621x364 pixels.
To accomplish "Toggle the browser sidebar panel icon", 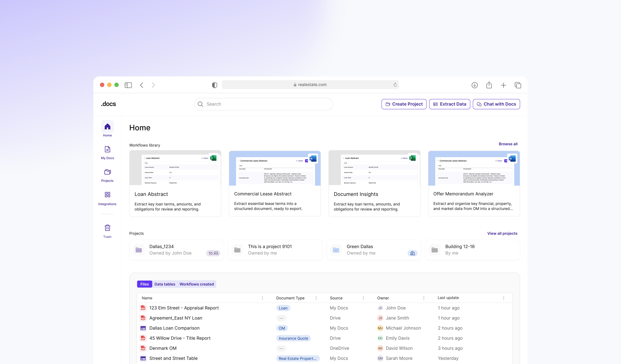I will [x=128, y=85].
